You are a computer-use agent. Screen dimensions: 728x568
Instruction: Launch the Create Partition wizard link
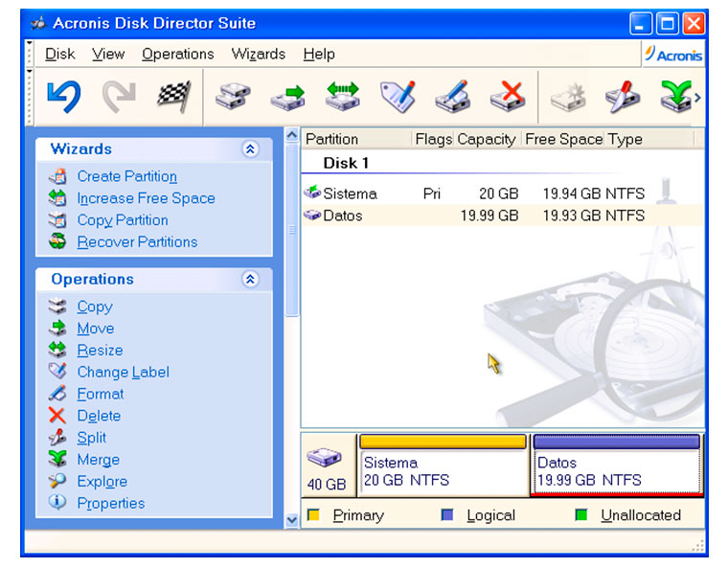pos(127,176)
